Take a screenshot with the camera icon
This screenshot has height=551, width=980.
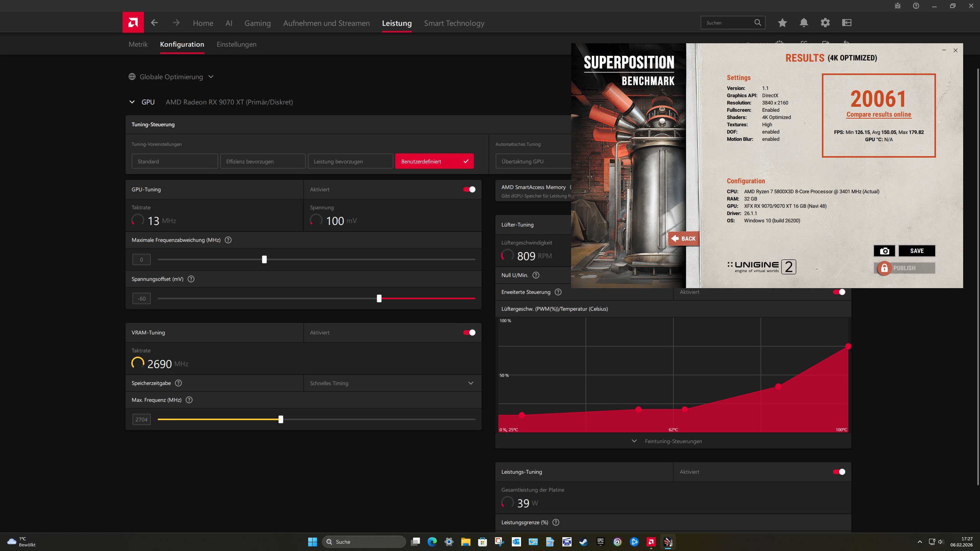pyautogui.click(x=884, y=251)
